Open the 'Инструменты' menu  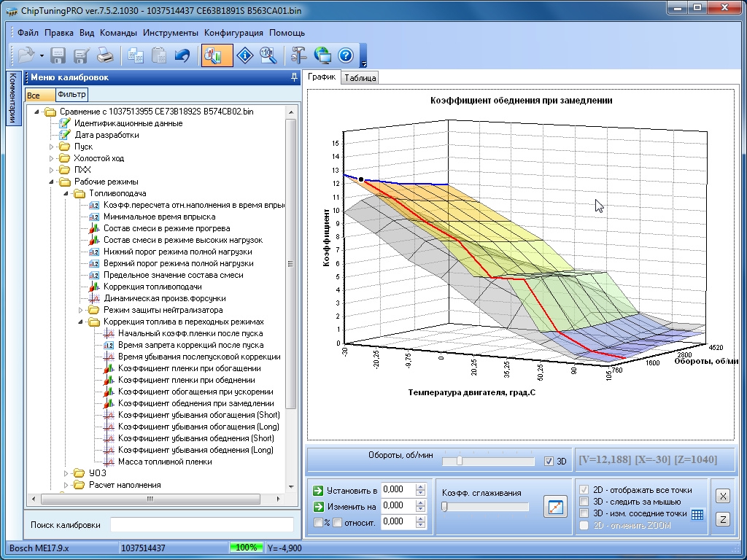click(x=171, y=33)
